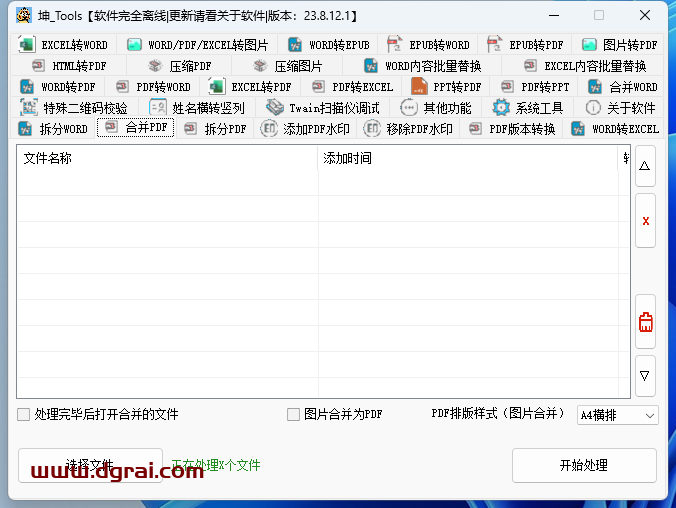Click the PDF版本转换 icon
The height and width of the screenshot is (508, 676).
point(475,129)
